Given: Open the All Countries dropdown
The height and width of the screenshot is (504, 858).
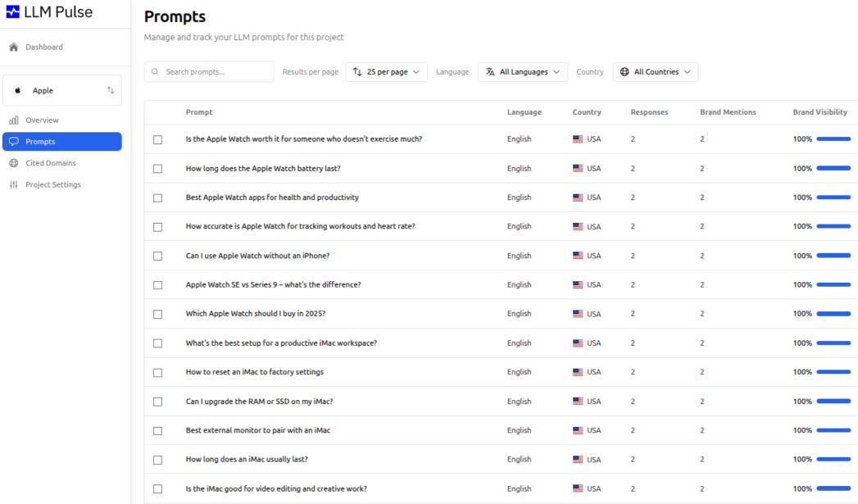Looking at the screenshot, I should (655, 71).
